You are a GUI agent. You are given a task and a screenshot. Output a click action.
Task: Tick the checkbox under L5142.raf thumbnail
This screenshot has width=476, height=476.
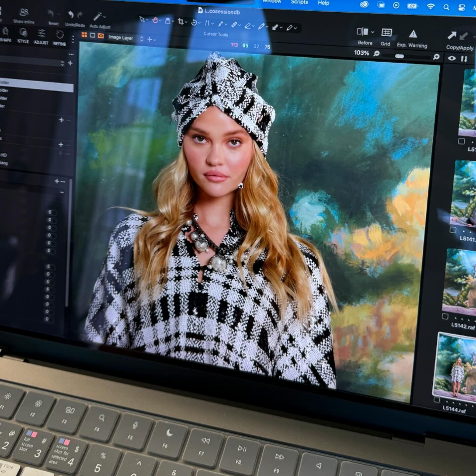pos(445,316)
